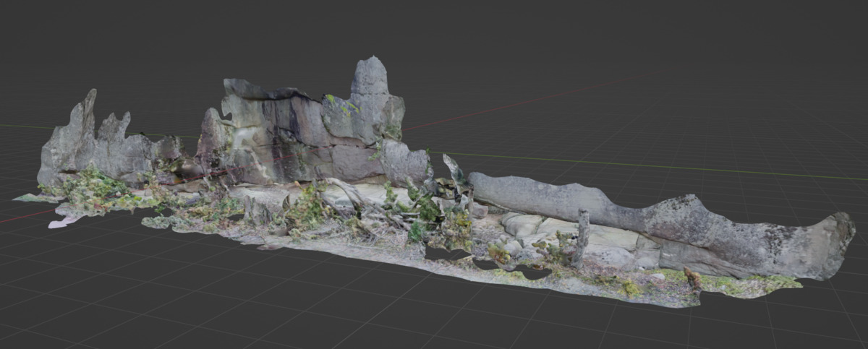868x349 pixels.
Task: Click the tall rock spire atop the central wall
Action: pyautogui.click(x=370, y=78)
